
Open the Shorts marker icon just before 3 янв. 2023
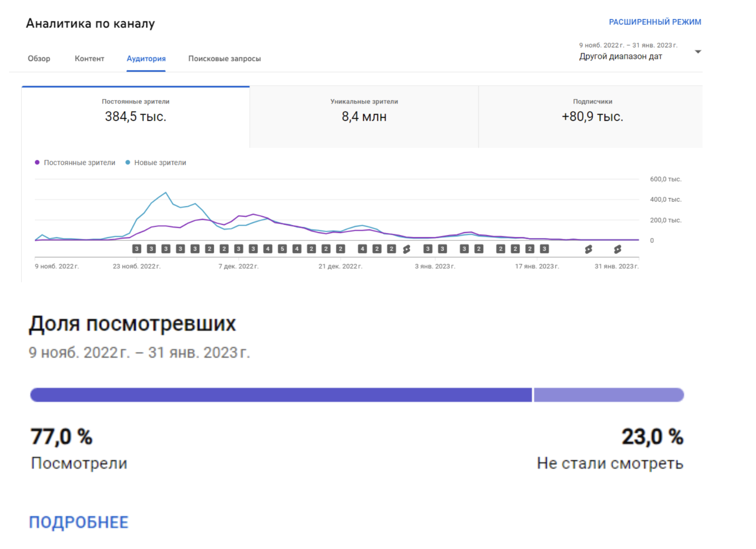tap(407, 249)
